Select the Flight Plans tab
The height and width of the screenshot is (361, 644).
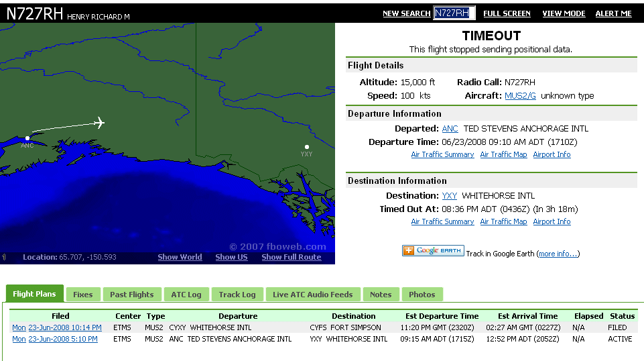pos(34,294)
